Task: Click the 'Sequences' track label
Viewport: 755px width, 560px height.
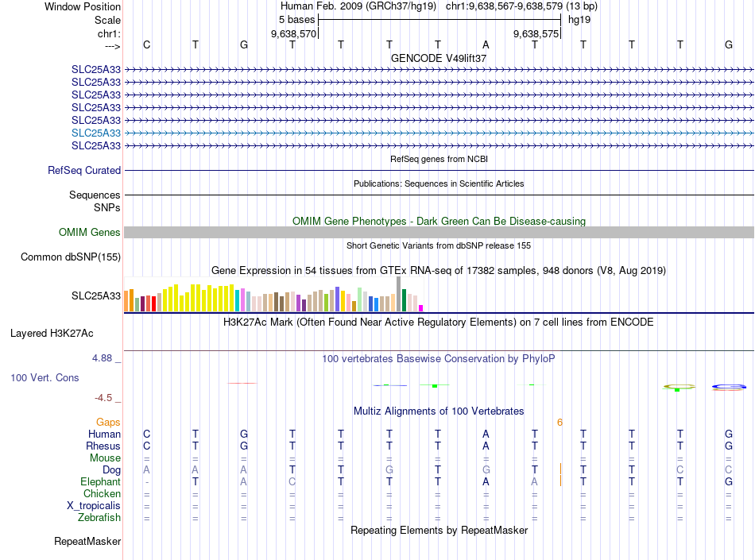Action: tap(95, 195)
